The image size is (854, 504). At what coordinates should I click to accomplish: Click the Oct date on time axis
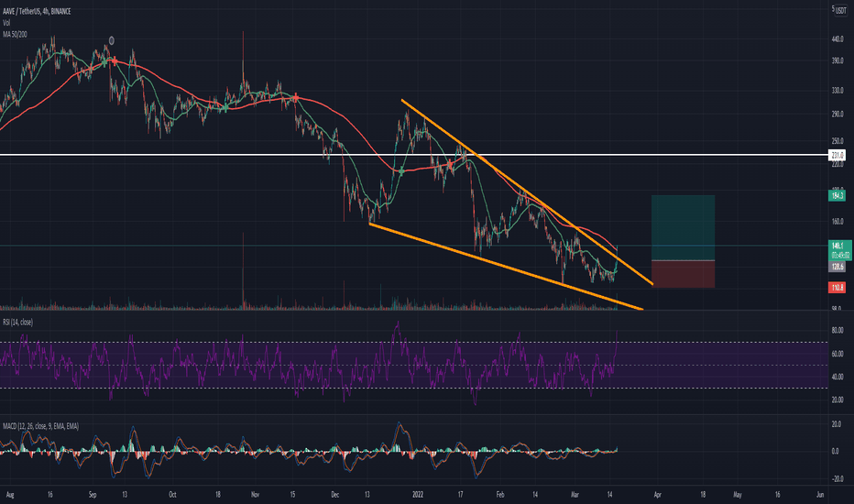(x=172, y=495)
